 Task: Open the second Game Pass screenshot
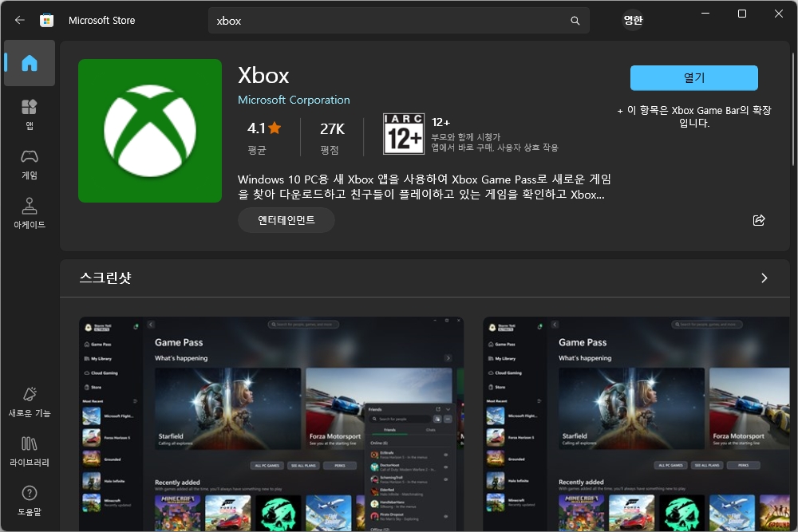tap(636, 424)
